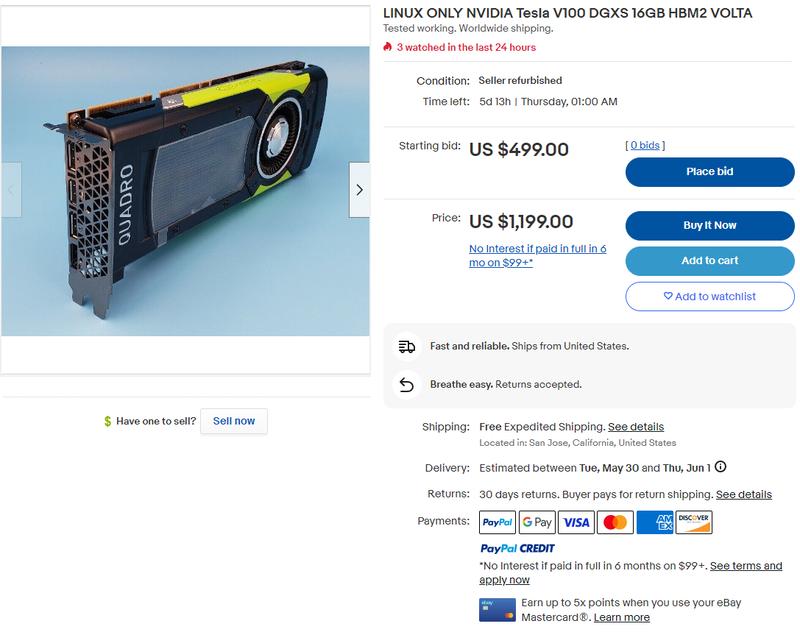
Task: Add item to watchlist with heart button
Action: click(710, 296)
